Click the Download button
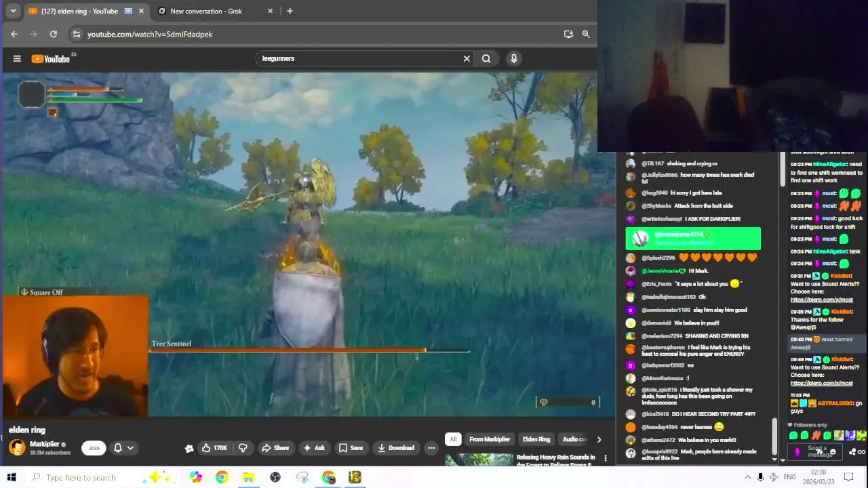868x488 pixels. click(396, 447)
